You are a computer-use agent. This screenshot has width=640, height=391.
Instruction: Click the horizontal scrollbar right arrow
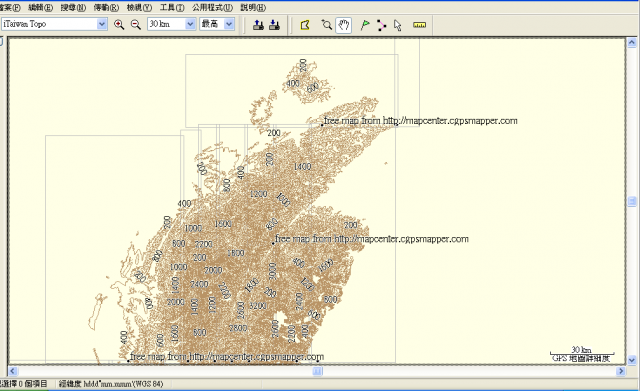[621, 371]
